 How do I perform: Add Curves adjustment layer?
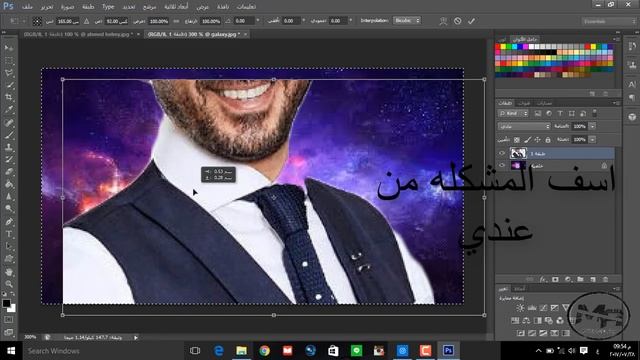point(543,308)
